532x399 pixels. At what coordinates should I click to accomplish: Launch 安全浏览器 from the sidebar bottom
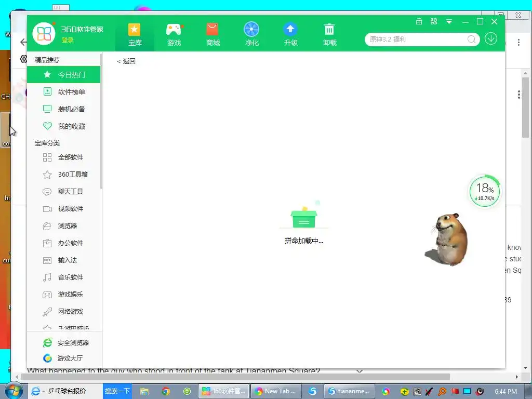(x=66, y=343)
